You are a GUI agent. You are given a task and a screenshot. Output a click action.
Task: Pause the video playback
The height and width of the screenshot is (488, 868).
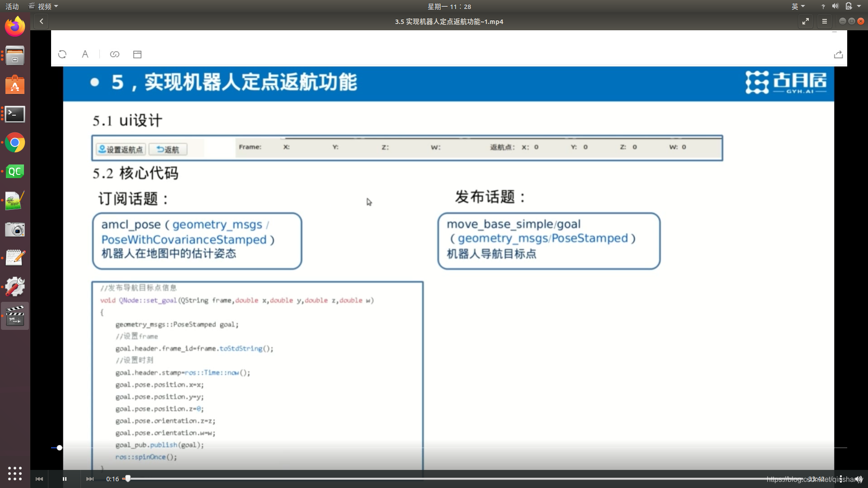[x=65, y=479]
